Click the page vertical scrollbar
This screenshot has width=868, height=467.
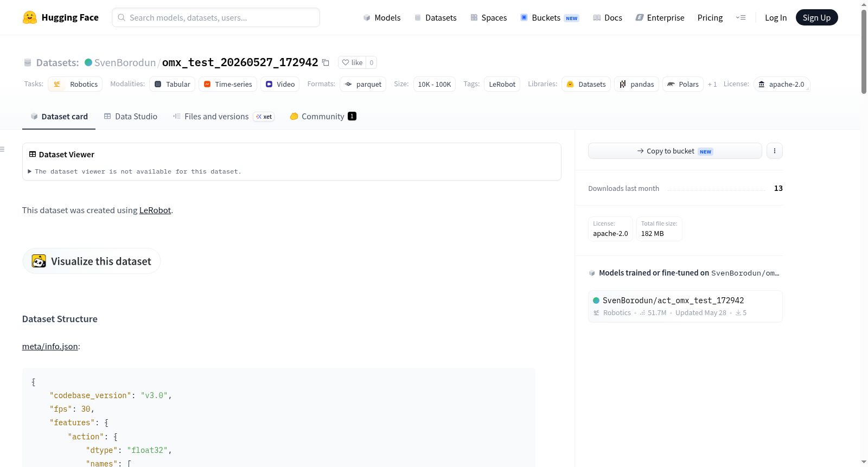[864, 52]
